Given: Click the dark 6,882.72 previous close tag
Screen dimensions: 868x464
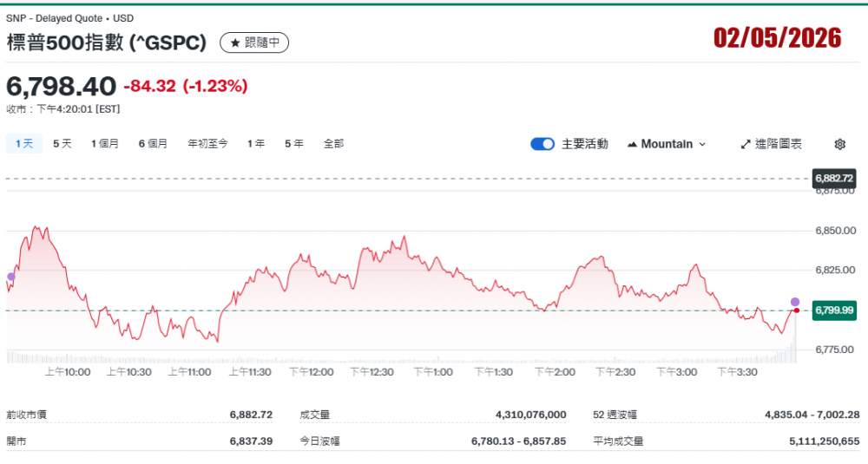Looking at the screenshot, I should point(833,179).
